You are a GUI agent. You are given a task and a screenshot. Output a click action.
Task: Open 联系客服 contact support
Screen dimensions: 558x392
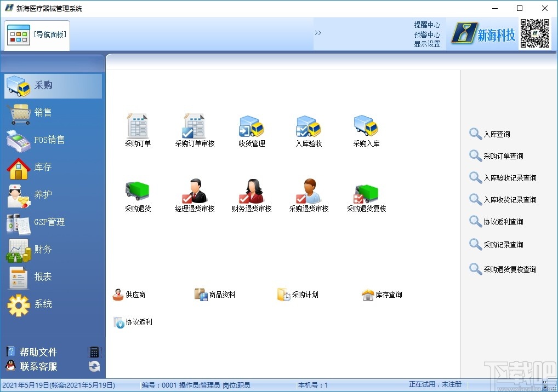[32, 366]
